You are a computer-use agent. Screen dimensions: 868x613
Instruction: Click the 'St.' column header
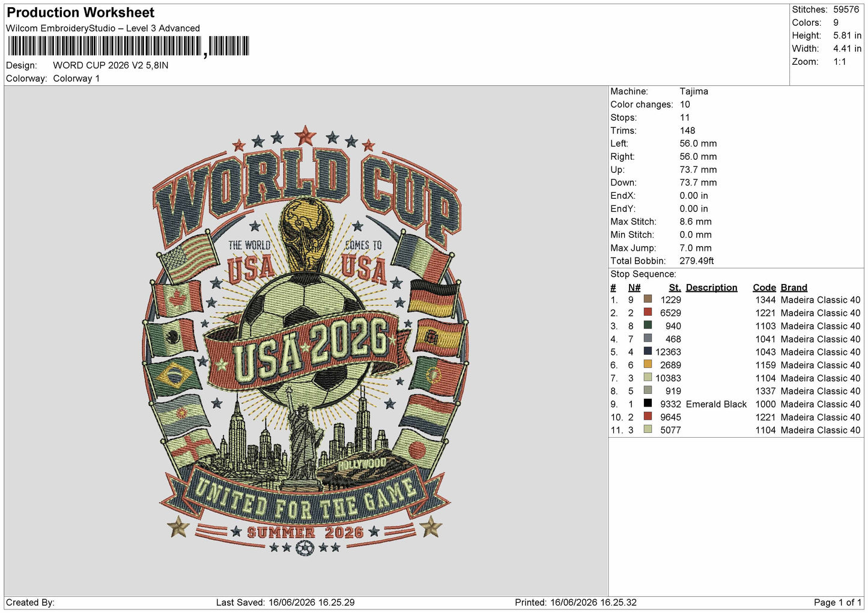click(675, 288)
